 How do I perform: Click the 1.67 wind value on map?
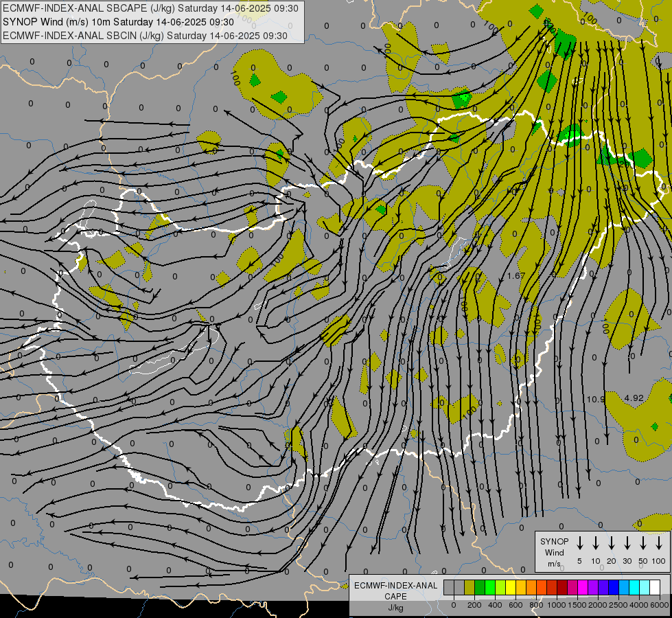(516, 276)
